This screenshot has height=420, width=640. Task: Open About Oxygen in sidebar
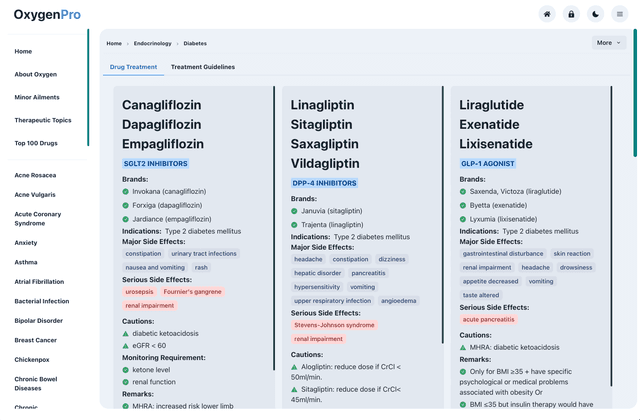pyautogui.click(x=36, y=74)
